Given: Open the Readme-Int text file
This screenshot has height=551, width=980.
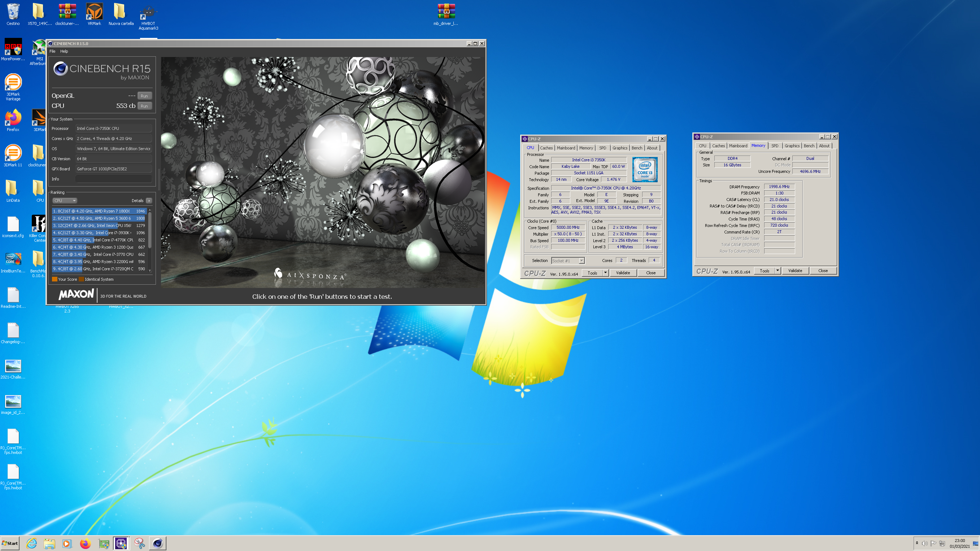Looking at the screenshot, I should click(13, 297).
